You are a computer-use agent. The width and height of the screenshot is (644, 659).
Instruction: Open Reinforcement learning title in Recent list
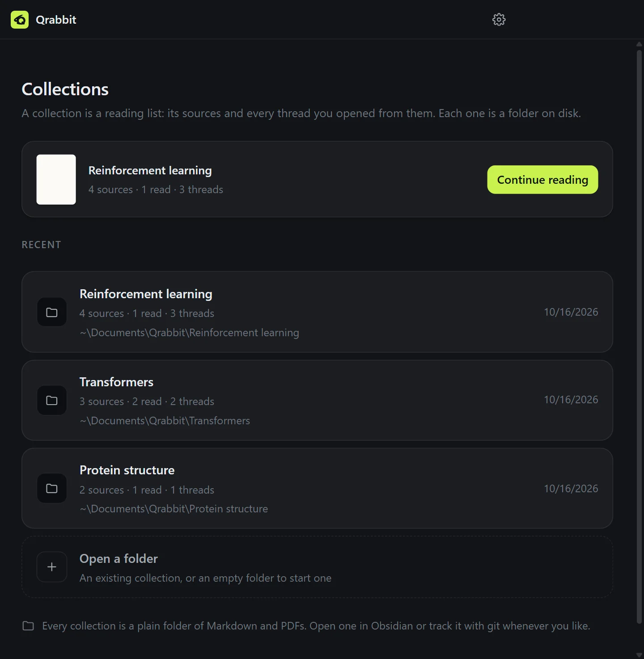(x=146, y=294)
